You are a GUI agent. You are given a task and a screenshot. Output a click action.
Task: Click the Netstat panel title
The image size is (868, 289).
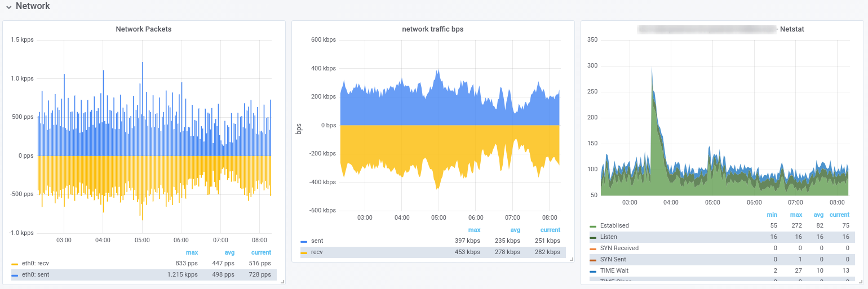pos(791,29)
